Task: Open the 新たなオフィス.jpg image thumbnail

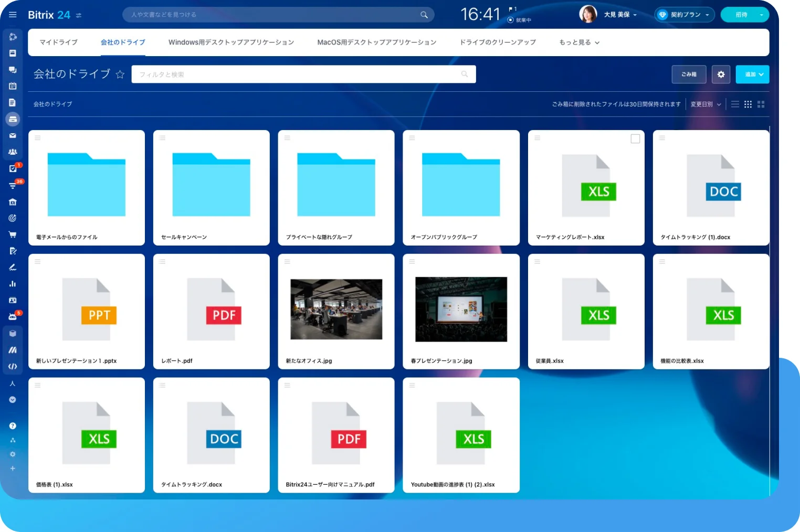Action: click(336, 309)
